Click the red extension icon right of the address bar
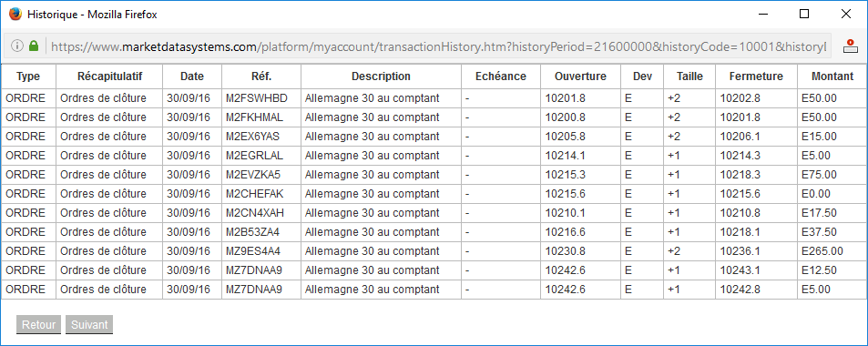 (850, 46)
